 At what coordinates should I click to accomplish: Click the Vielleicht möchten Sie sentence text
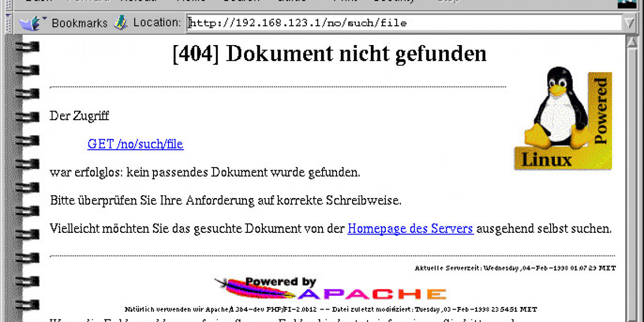[196, 229]
